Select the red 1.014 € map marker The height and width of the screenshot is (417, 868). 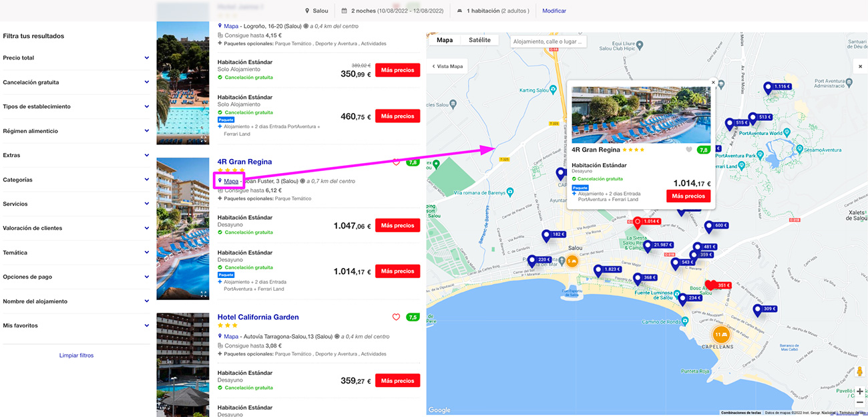tap(646, 222)
